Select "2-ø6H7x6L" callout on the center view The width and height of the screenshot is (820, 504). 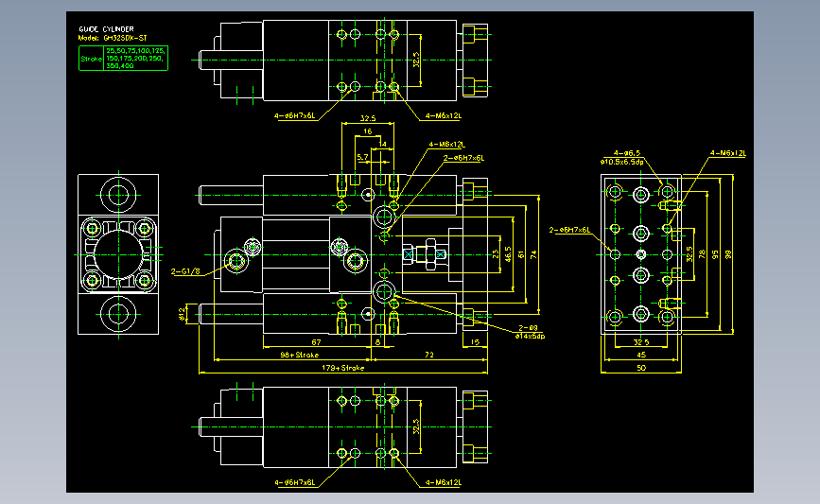point(463,158)
